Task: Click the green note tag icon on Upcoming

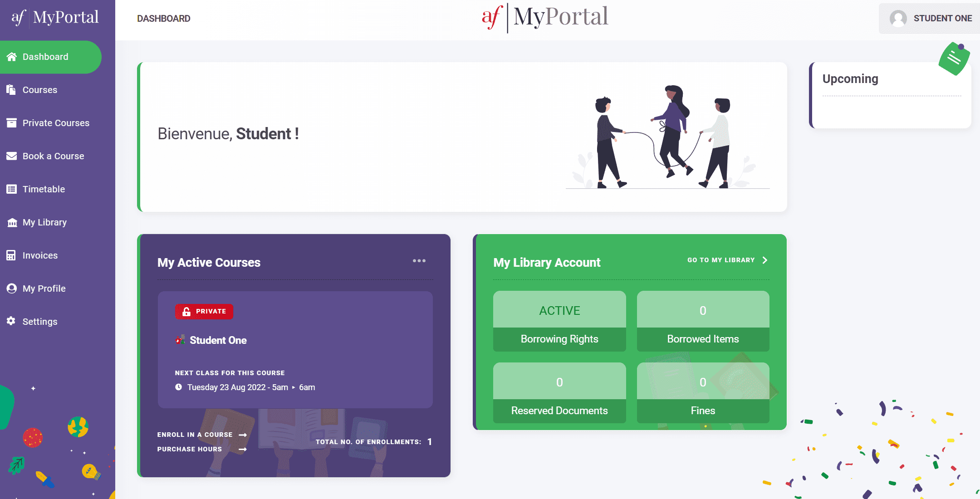Action: pyautogui.click(x=954, y=59)
